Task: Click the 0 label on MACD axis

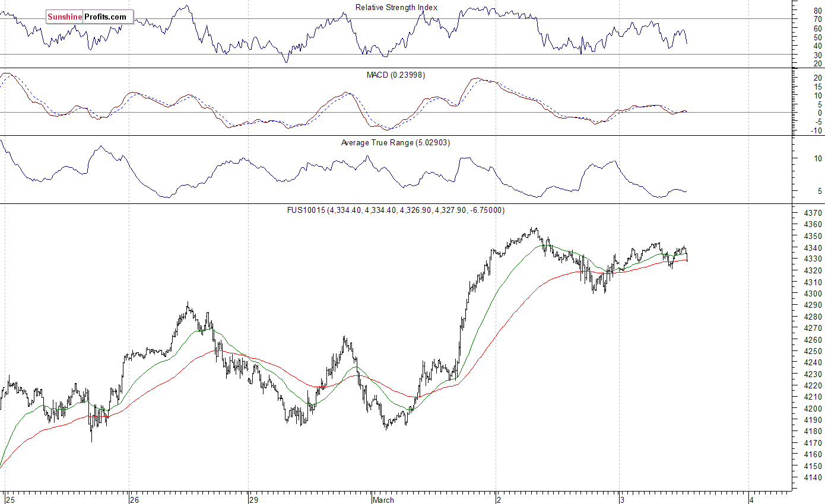Action: tap(820, 113)
